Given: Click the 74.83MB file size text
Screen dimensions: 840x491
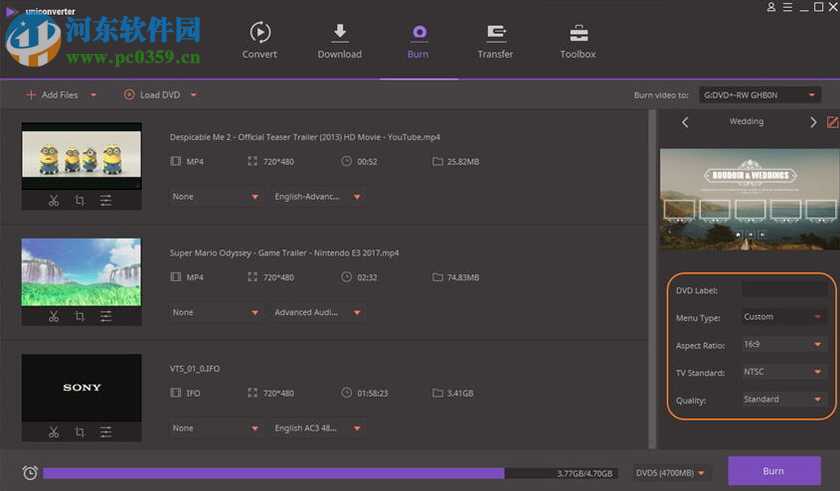Looking at the screenshot, I should point(463,277).
